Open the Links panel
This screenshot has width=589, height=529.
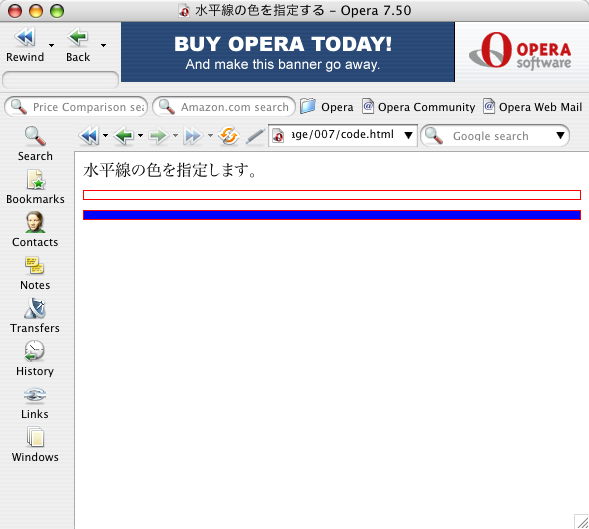coord(35,402)
